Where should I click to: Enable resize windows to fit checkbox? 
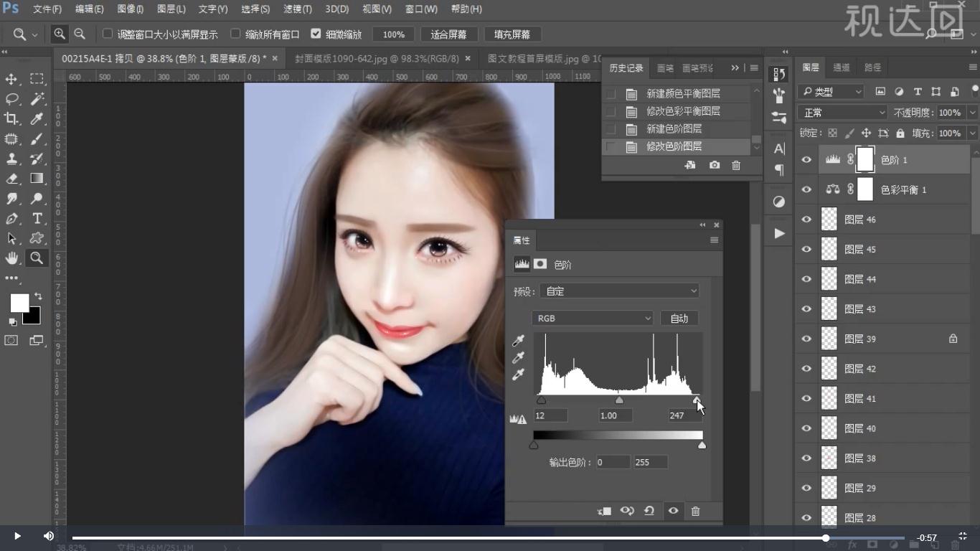click(108, 34)
